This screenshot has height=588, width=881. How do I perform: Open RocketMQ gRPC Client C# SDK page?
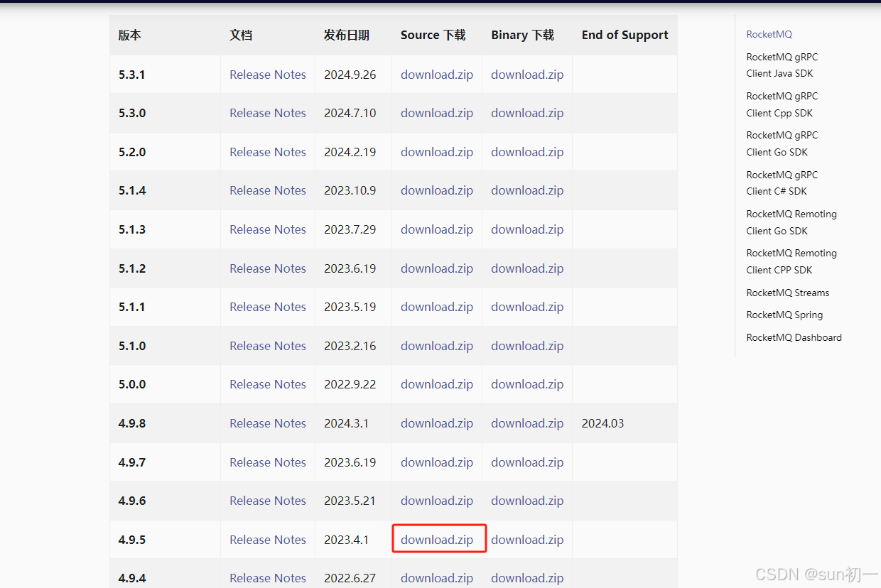(782, 183)
